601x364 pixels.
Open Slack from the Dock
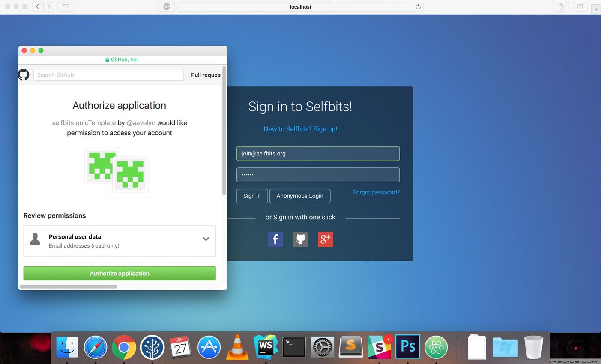point(379,347)
